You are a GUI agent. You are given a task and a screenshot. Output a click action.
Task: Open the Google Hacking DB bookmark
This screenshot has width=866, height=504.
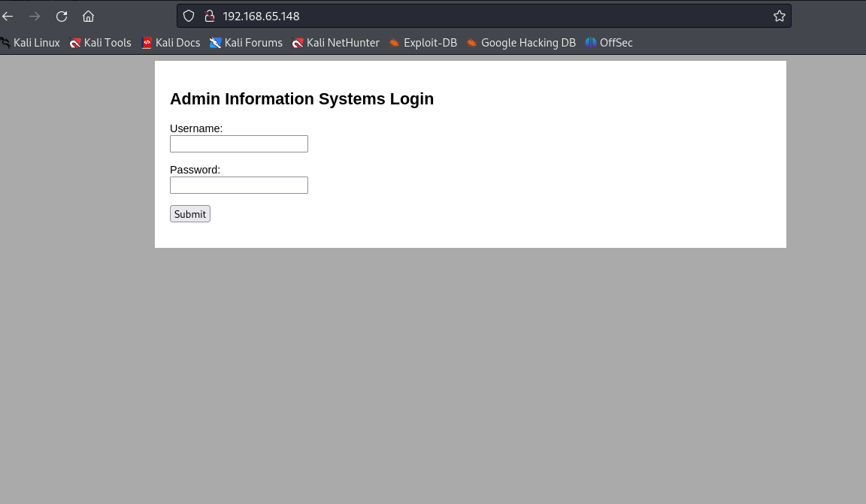pyautogui.click(x=522, y=43)
